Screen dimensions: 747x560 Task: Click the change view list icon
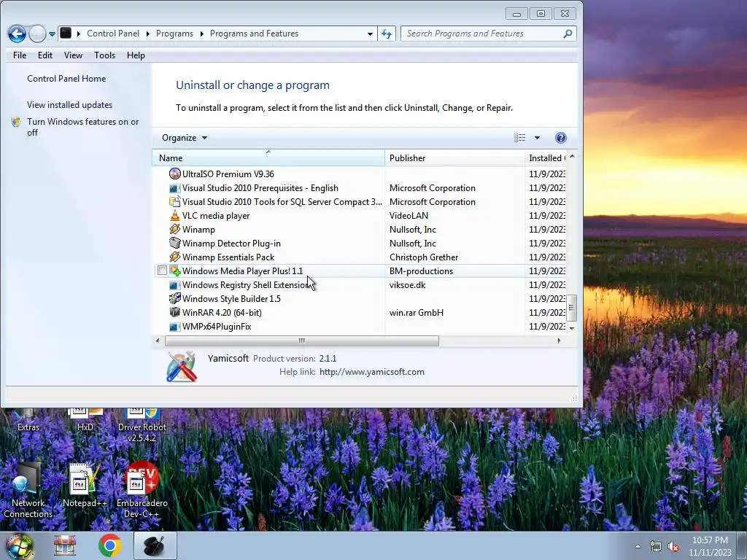[519, 138]
